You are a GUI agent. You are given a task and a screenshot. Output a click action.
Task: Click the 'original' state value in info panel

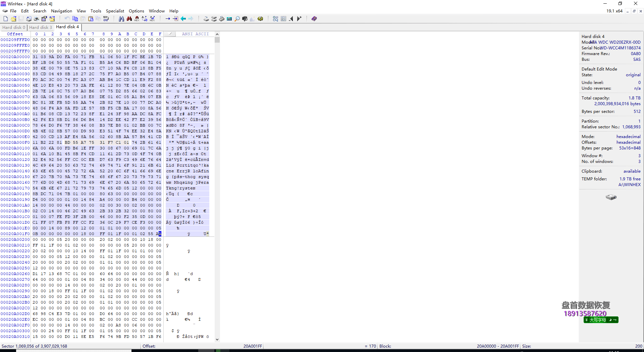pos(633,75)
